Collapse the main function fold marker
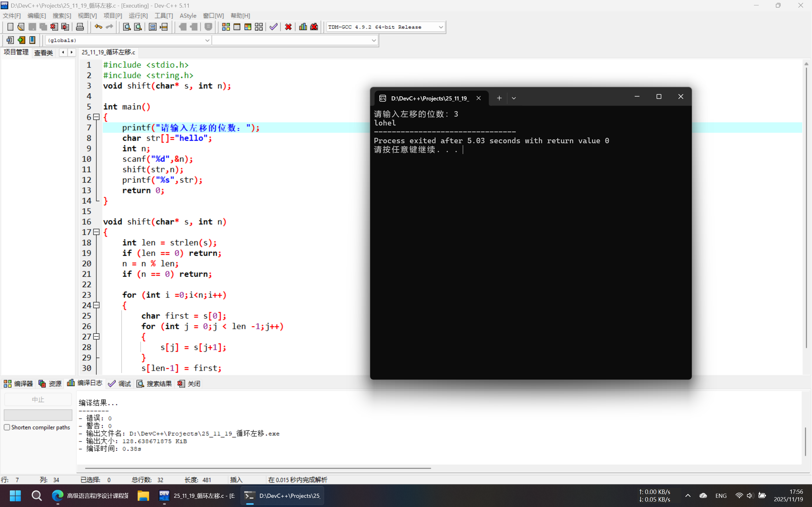Screen dimensions: 812x507 [97, 117]
